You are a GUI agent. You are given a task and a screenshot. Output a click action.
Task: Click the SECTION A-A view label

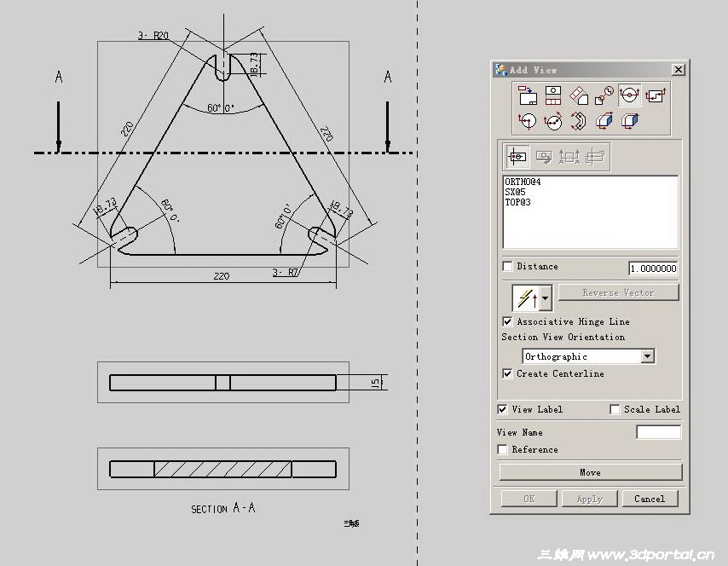point(222,508)
